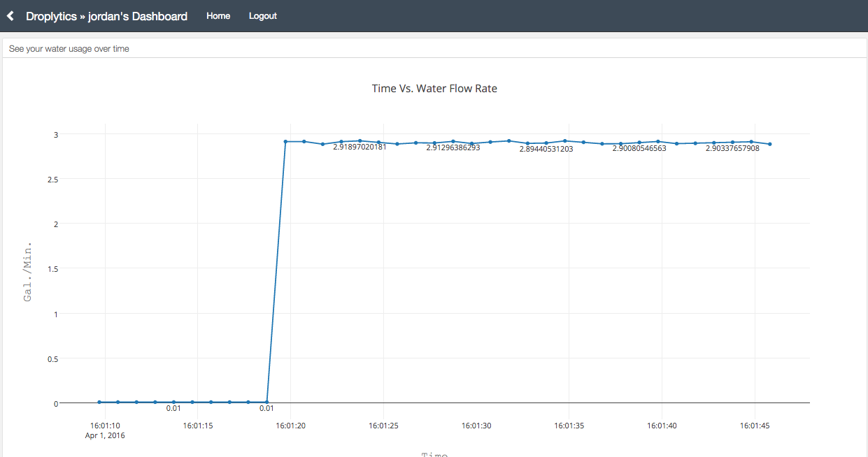Click the first peak data point near 16:01:20
The height and width of the screenshot is (457, 868).
click(285, 141)
